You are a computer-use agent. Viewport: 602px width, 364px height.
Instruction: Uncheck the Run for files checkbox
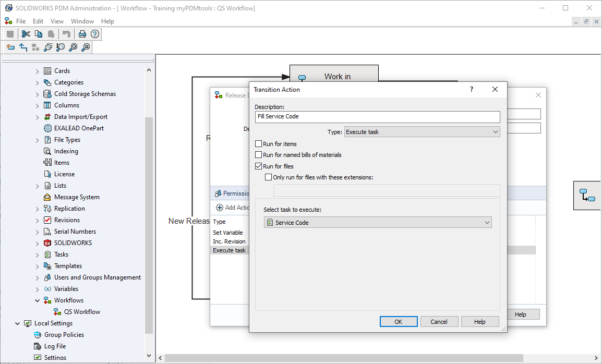(259, 166)
